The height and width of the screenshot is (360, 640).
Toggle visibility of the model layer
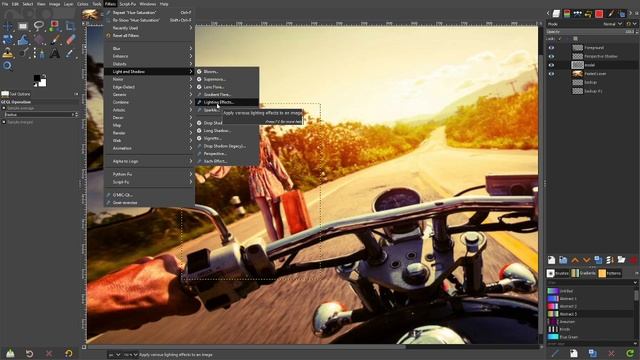[551, 65]
